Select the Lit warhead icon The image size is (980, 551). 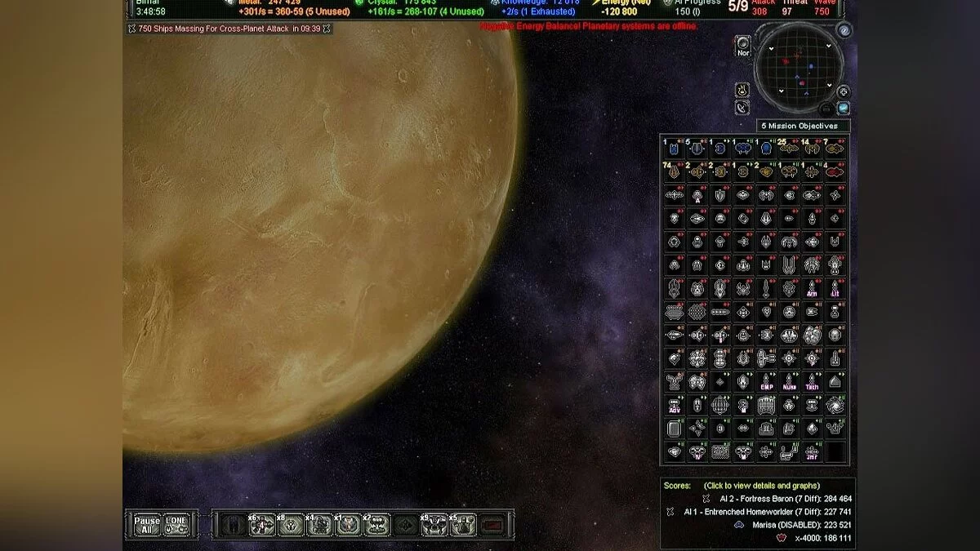(834, 288)
